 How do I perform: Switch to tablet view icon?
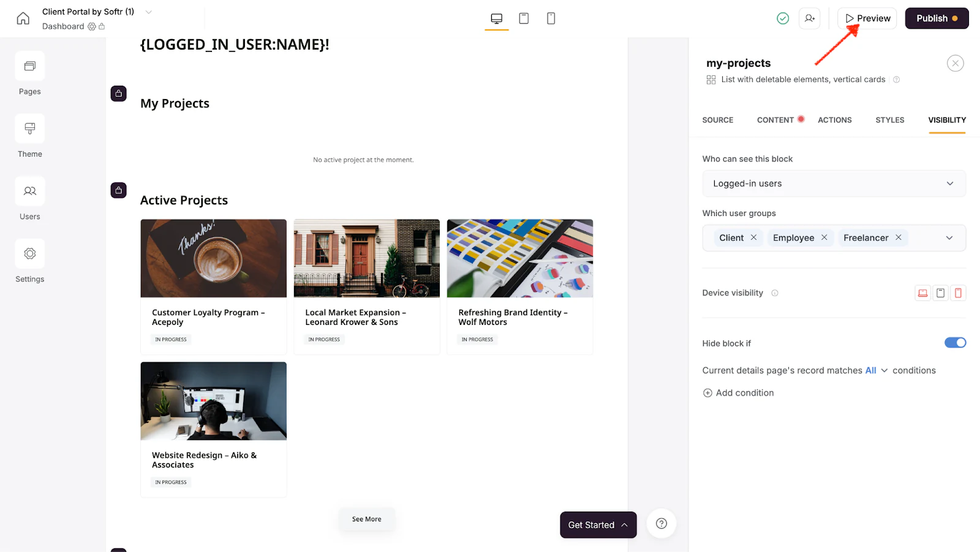[x=524, y=18]
